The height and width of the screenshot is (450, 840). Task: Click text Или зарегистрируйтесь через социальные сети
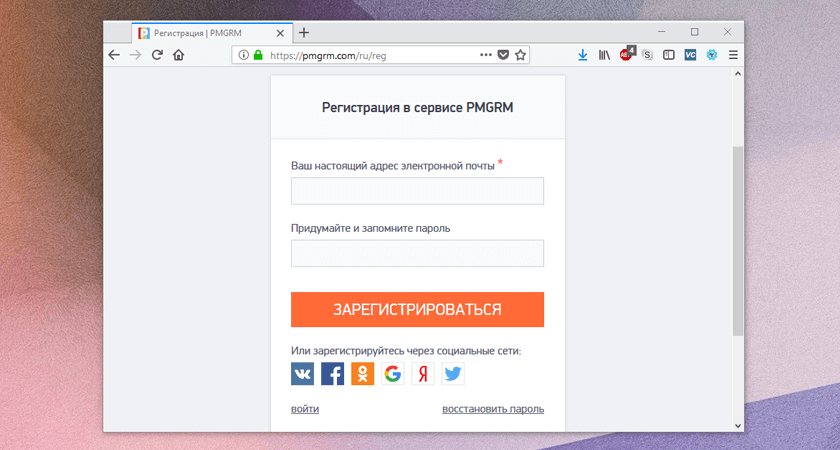tap(406, 351)
